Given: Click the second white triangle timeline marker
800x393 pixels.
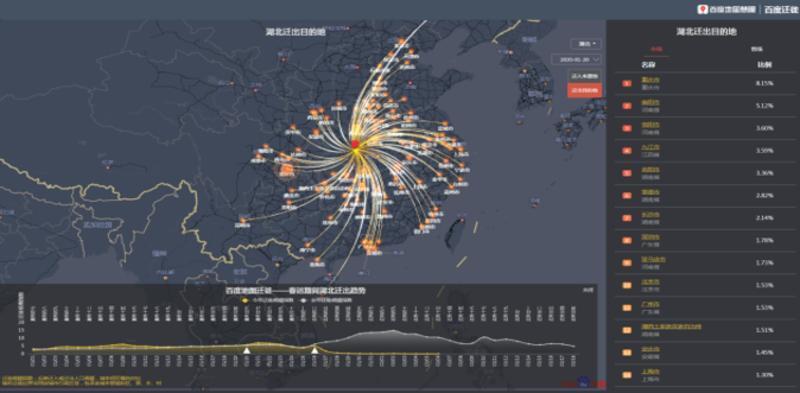Looking at the screenshot, I should click(x=315, y=350).
